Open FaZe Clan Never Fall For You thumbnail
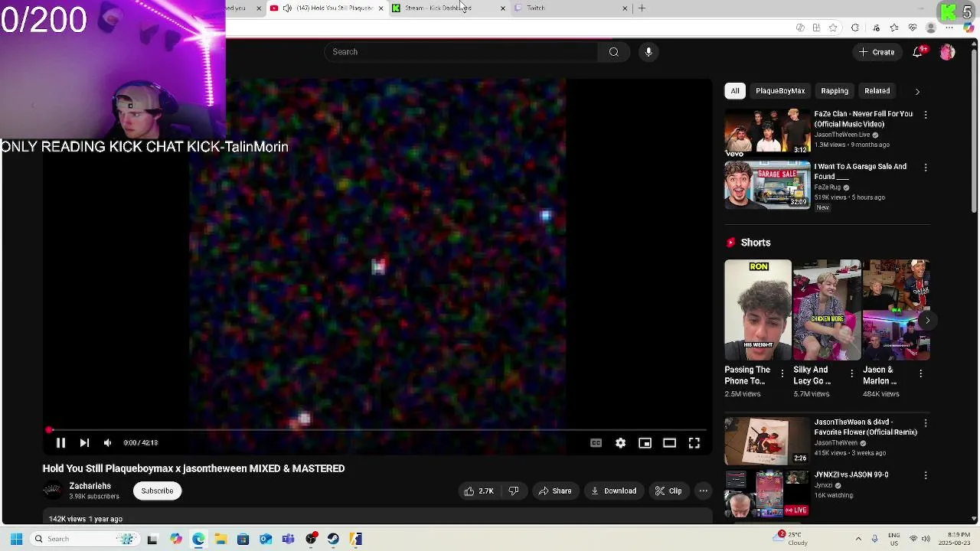This screenshot has width=980, height=551. coord(767,132)
